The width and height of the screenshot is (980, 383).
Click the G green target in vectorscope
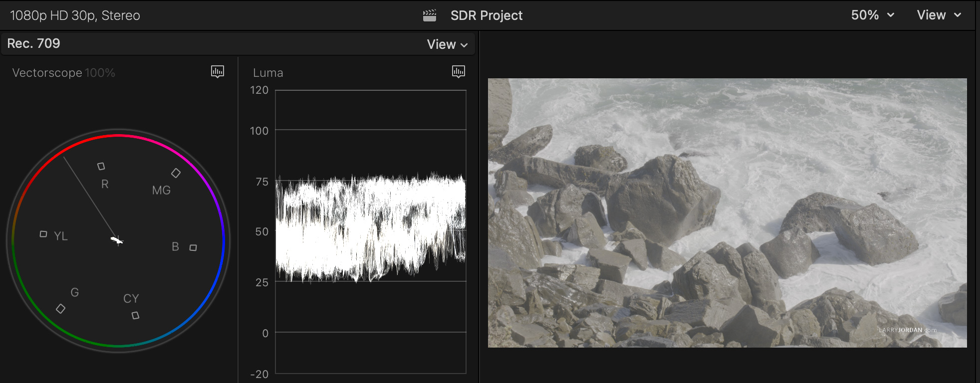(60, 309)
